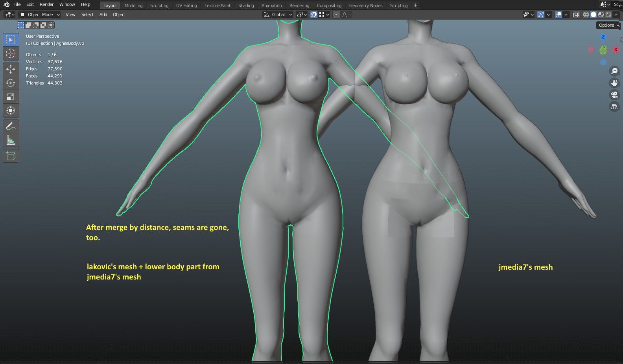This screenshot has height=364, width=623.
Task: Click the blue Z axis gizmo handle
Action: coord(603,37)
